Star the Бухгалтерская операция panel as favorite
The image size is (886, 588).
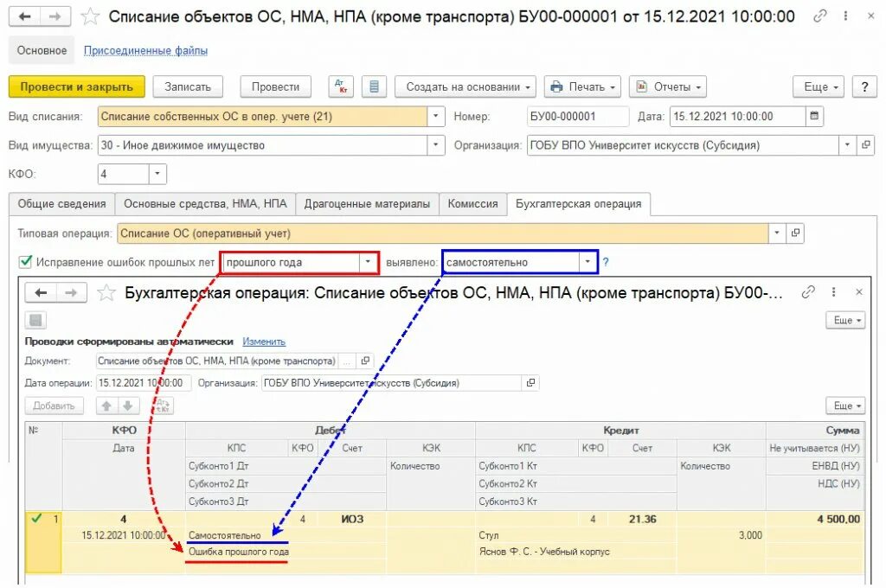tap(106, 292)
